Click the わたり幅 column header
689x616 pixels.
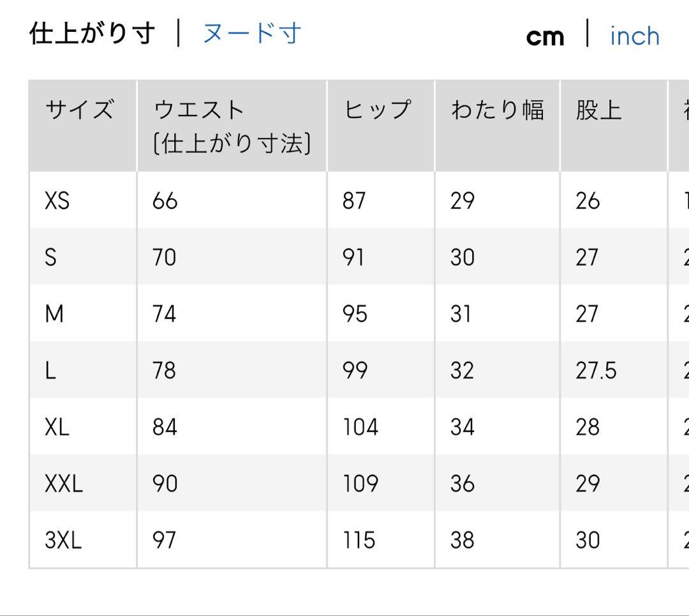(x=496, y=111)
